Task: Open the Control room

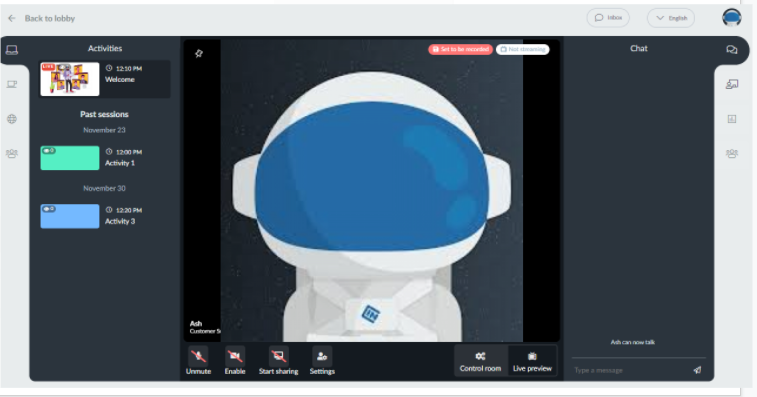Action: click(480, 361)
